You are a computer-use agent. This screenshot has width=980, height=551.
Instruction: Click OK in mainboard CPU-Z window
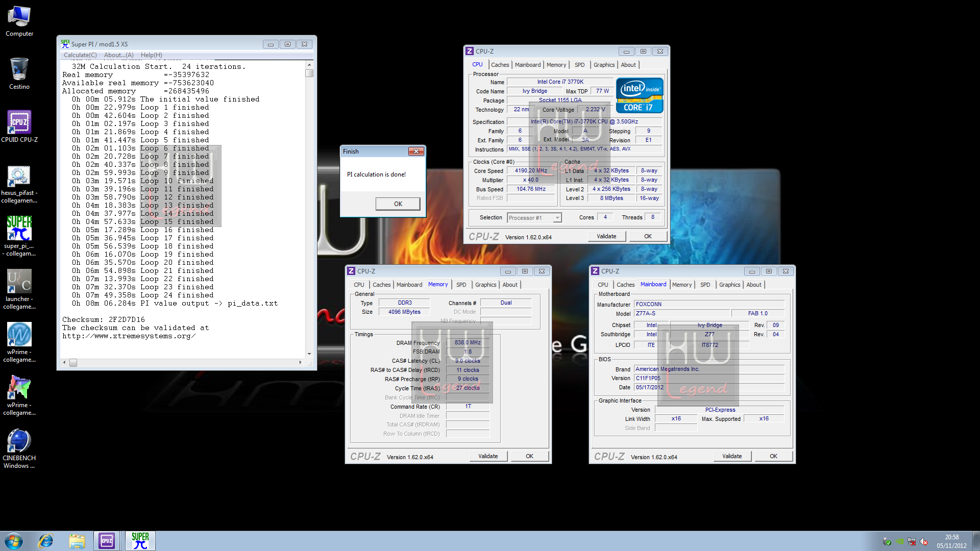pos(773,456)
